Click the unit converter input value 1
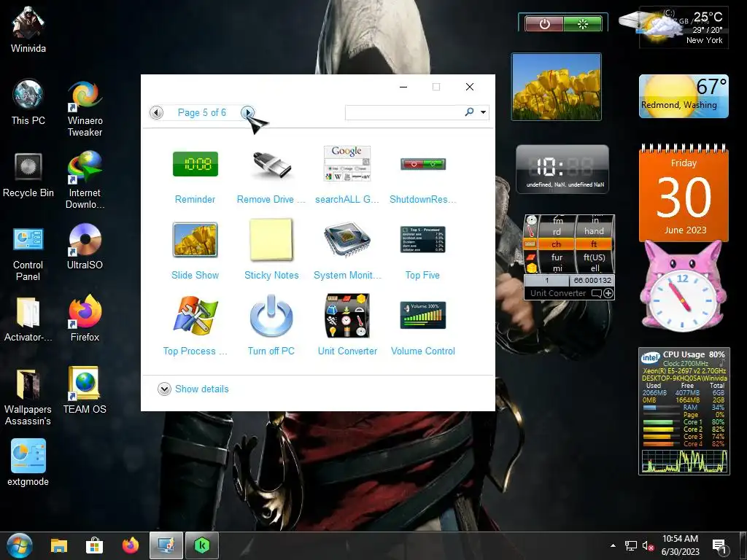 pos(546,281)
